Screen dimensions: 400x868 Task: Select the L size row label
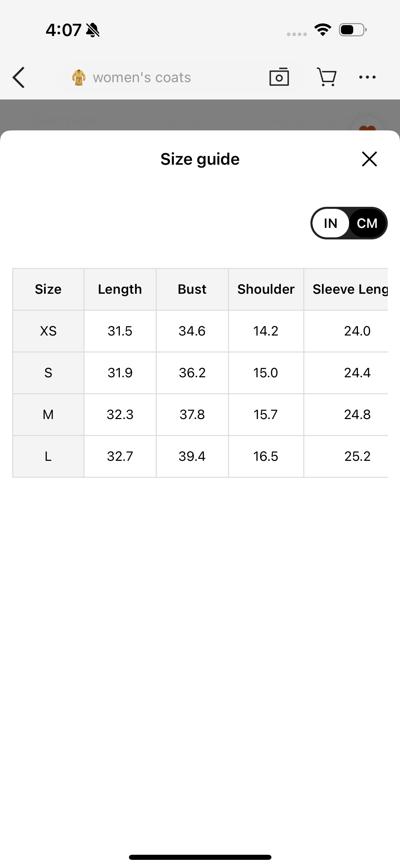pos(48,456)
